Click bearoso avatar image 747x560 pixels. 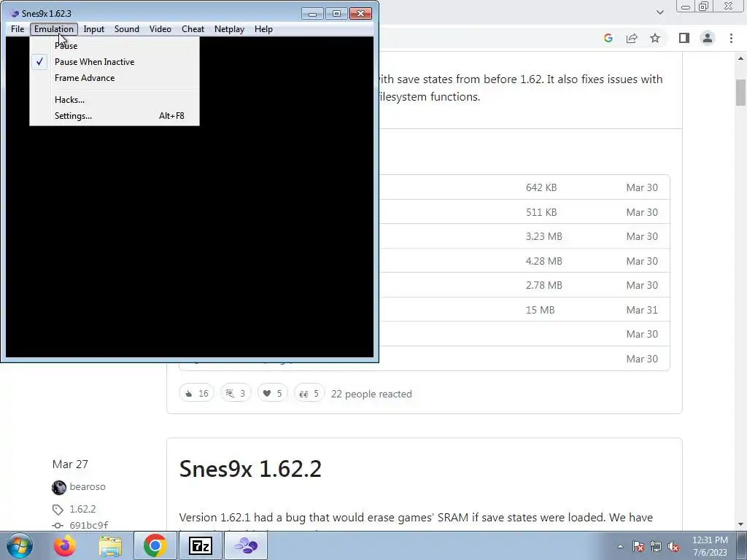[59, 487]
